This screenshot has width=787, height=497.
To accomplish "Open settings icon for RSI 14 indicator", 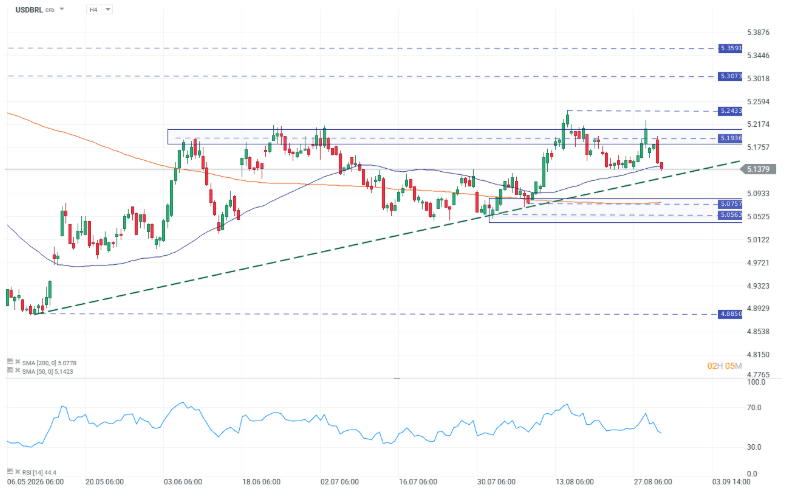I will pos(10,472).
